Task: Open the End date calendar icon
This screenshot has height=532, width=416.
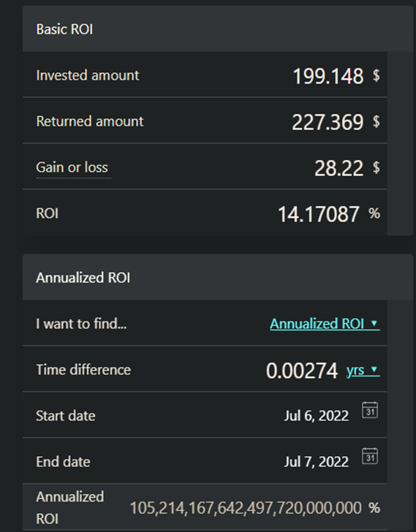Action: click(370, 456)
